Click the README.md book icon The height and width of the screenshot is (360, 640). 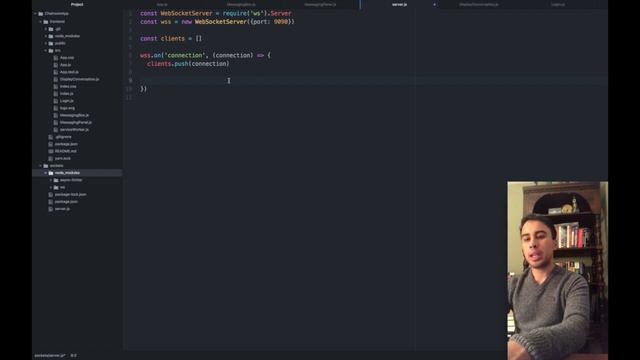pyautogui.click(x=51, y=151)
